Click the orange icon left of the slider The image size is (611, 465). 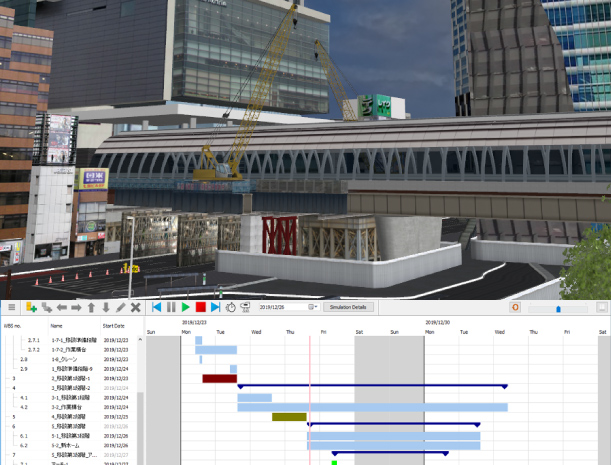(516, 307)
